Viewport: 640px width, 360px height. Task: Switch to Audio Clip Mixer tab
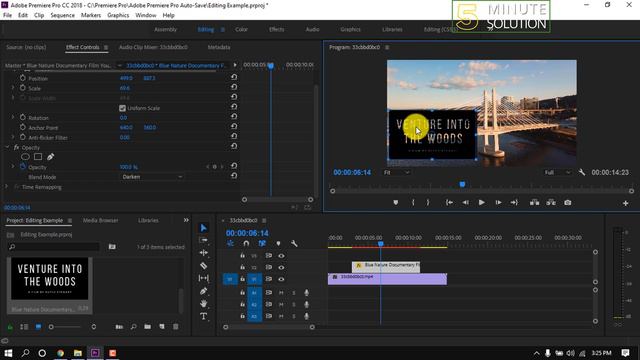click(x=153, y=47)
